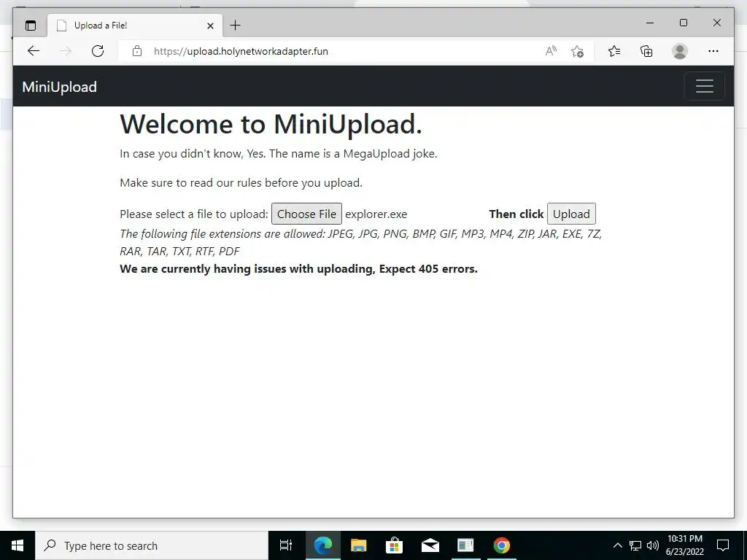Click the allowed file extensions text

tap(360, 242)
